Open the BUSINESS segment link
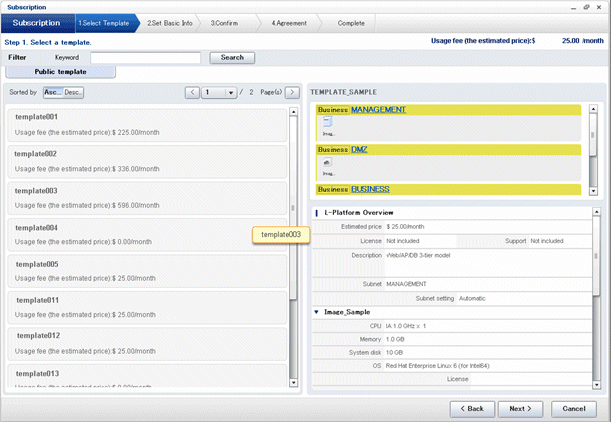The width and height of the screenshot is (611, 422). click(370, 188)
